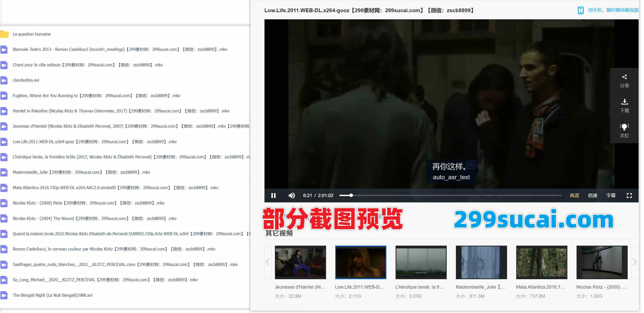
Task: Click video icon of Saxifrages_quatre_nuits_blanches file
Action: [4, 265]
